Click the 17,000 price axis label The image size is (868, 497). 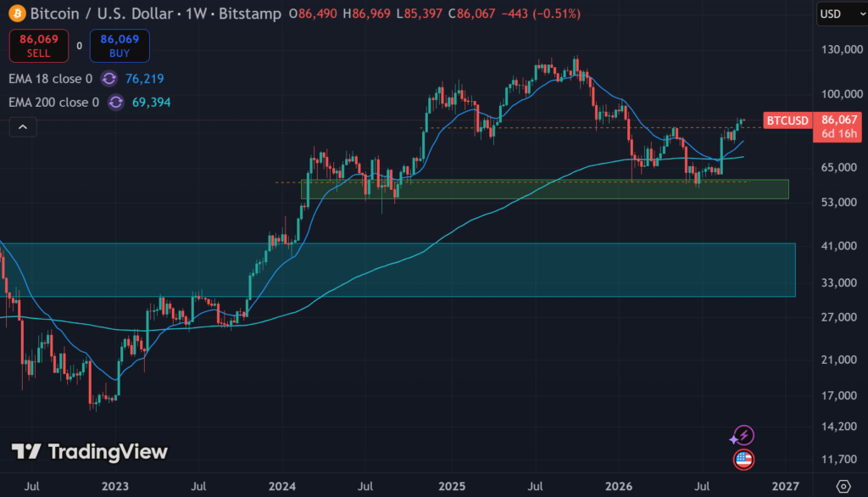(x=839, y=395)
